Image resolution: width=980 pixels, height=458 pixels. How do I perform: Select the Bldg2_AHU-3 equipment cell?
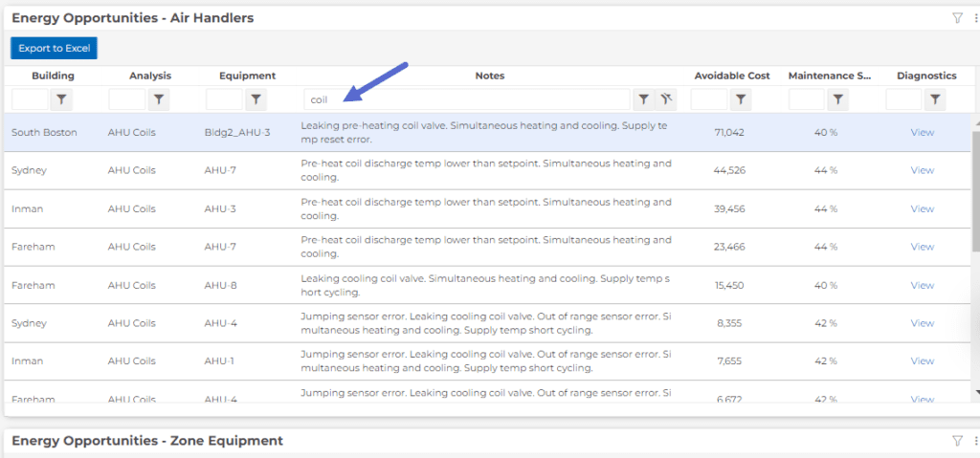237,133
